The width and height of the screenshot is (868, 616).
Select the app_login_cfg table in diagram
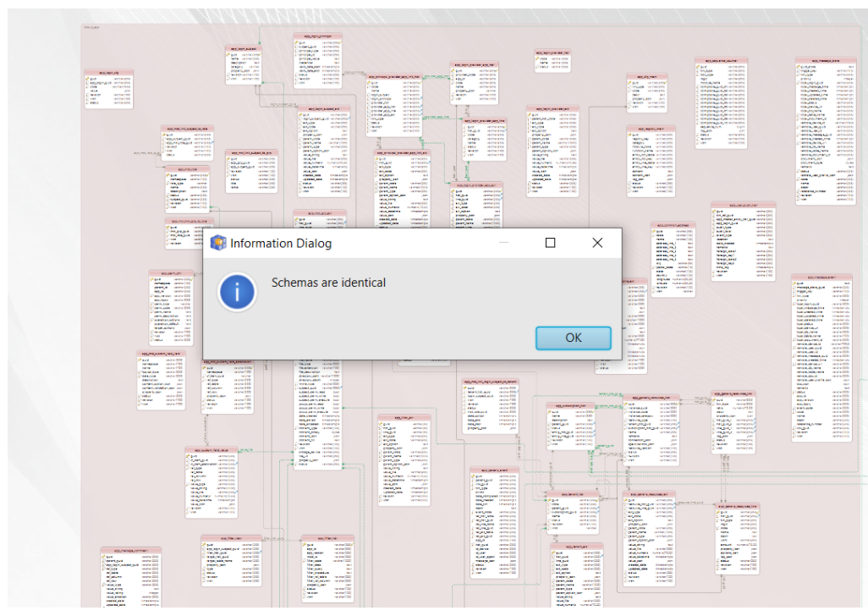108,89
